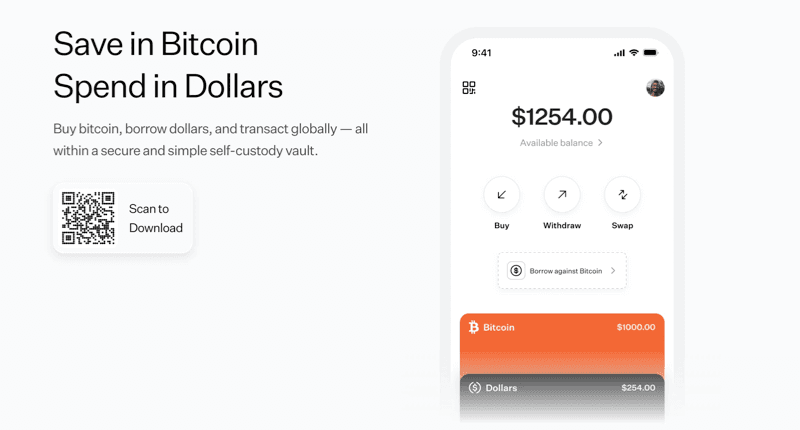
Task: Open the profile avatar picture
Action: [x=656, y=88]
